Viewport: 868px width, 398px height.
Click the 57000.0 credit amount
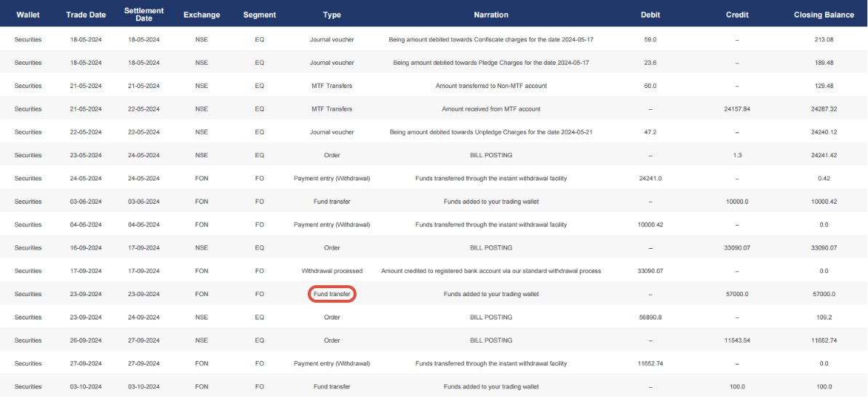[737, 294]
